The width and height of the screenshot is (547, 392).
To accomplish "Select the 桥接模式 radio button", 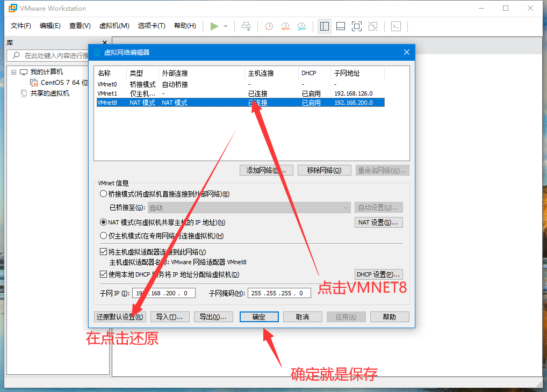I will [103, 194].
